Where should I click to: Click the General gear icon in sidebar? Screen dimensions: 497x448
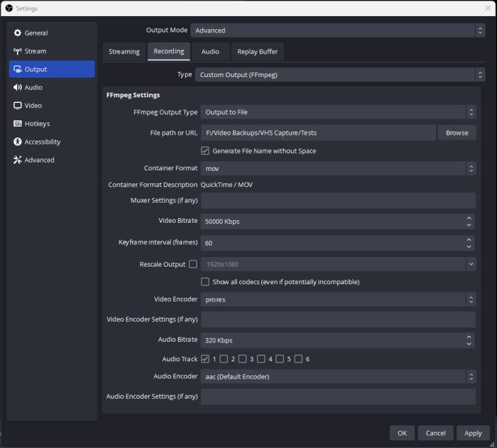[17, 33]
